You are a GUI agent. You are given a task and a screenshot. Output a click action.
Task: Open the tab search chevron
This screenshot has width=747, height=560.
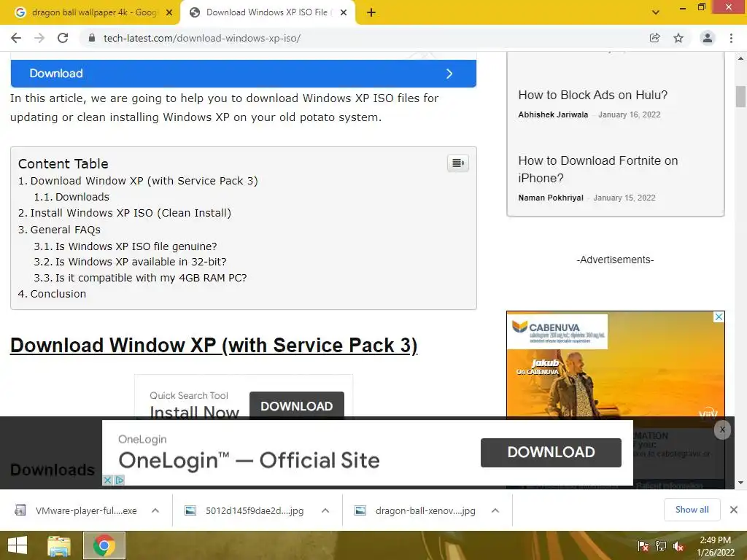click(x=656, y=13)
